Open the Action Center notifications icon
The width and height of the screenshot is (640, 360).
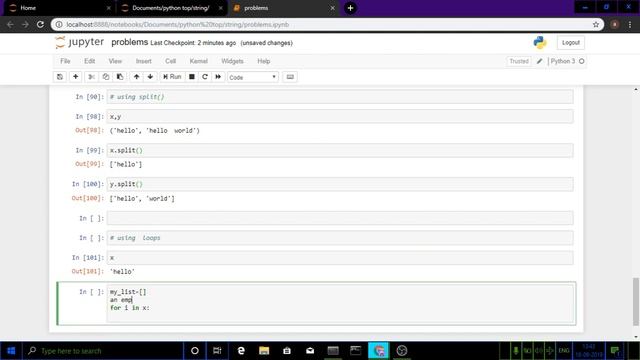[615, 351]
